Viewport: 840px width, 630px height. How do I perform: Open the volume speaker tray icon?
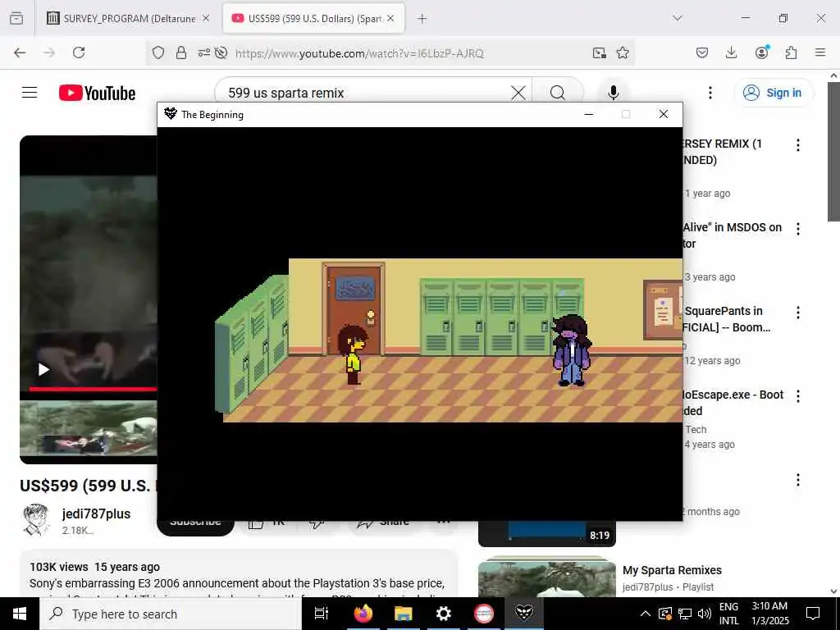point(705,614)
